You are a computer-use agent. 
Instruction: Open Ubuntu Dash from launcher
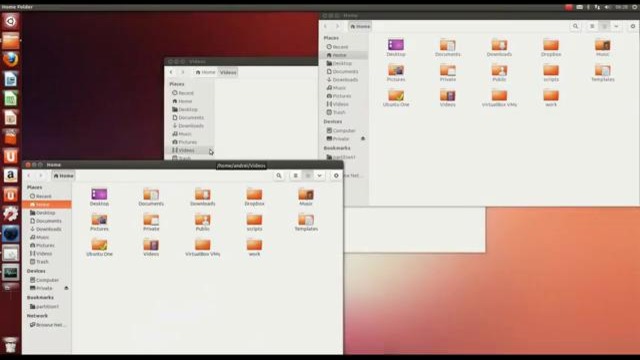click(11, 21)
